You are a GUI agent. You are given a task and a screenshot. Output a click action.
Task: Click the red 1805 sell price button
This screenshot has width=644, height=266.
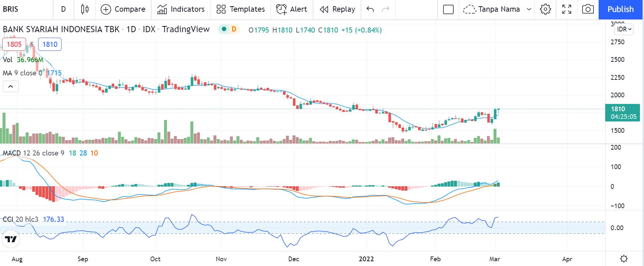(x=14, y=44)
